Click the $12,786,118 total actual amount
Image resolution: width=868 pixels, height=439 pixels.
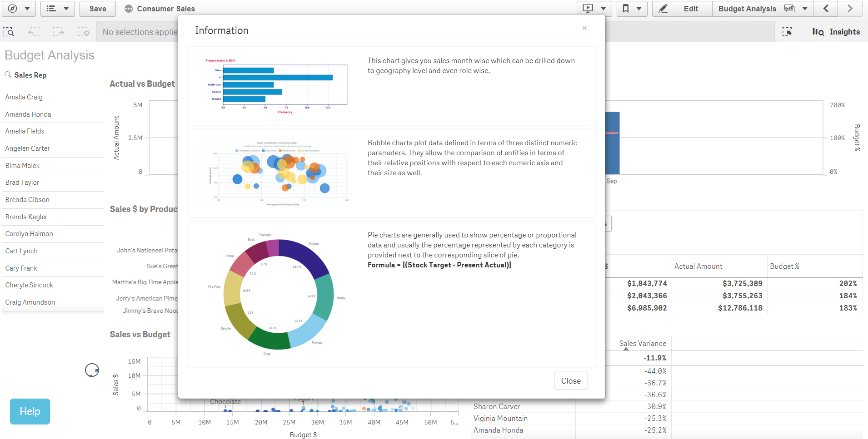pos(740,308)
